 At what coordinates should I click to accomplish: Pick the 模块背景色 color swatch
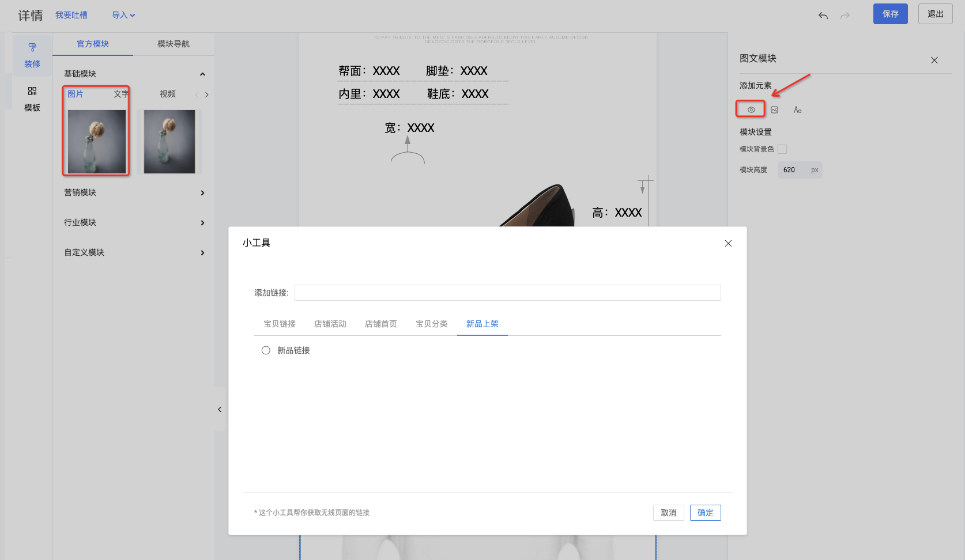[x=782, y=149]
